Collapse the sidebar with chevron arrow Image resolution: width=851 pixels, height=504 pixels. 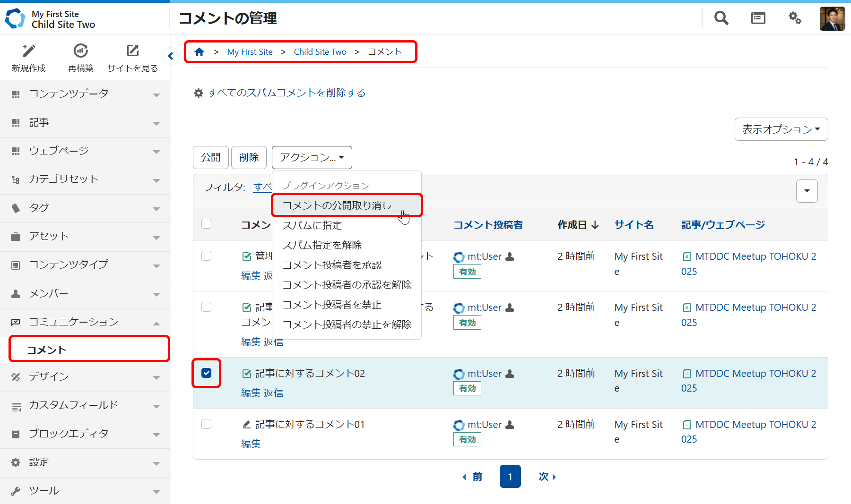(171, 56)
